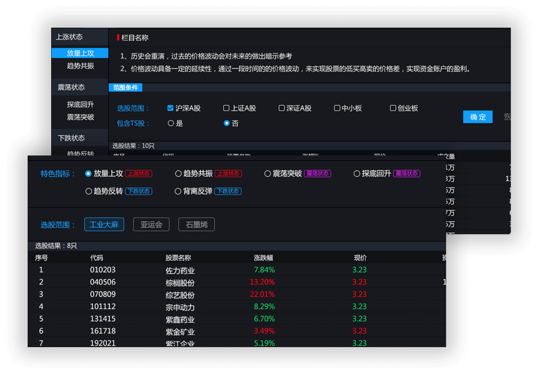
Task: Sort by the 涨跌幅 column header
Action: pyautogui.click(x=263, y=258)
